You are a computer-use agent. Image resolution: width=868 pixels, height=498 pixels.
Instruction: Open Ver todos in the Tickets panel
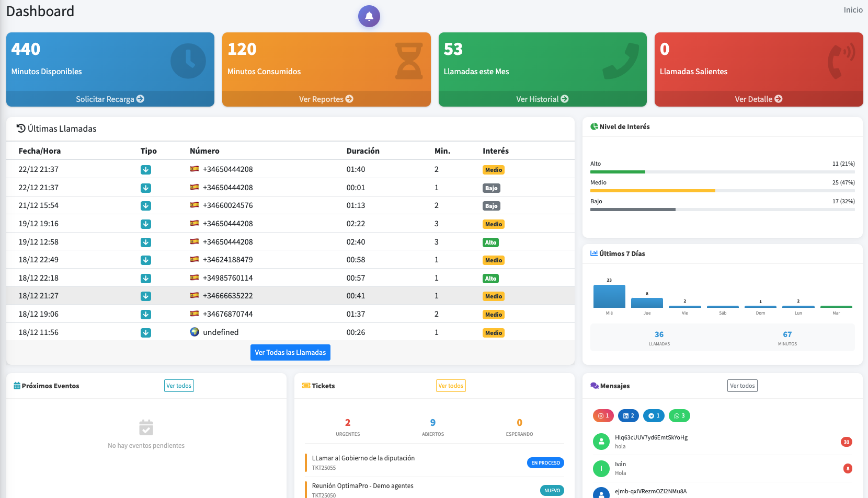point(451,385)
